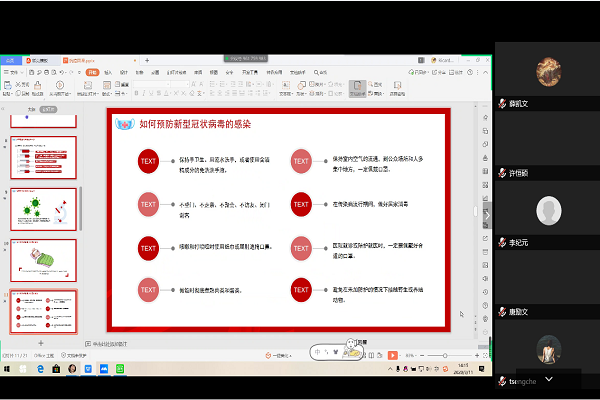
Task: Click the zoom slider in the status bar
Action: [445, 355]
